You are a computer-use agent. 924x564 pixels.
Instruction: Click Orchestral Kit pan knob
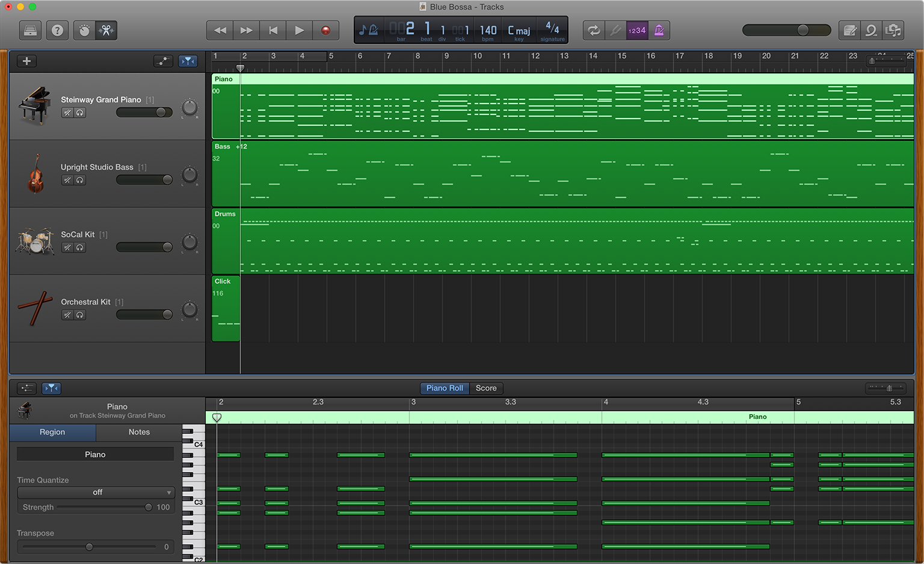pos(189,310)
